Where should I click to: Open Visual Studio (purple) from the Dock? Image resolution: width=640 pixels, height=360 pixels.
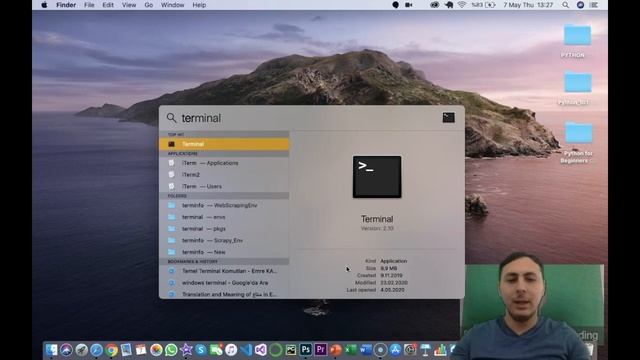[x=261, y=350]
